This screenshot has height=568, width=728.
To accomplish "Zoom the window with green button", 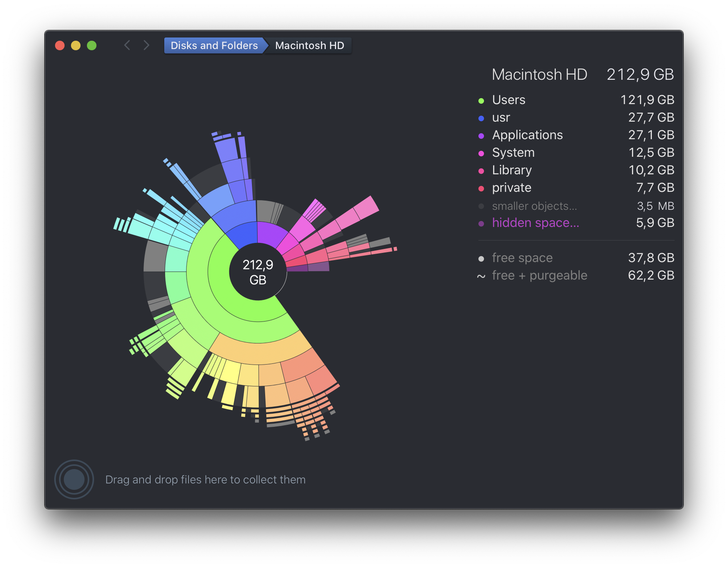I will (x=92, y=45).
